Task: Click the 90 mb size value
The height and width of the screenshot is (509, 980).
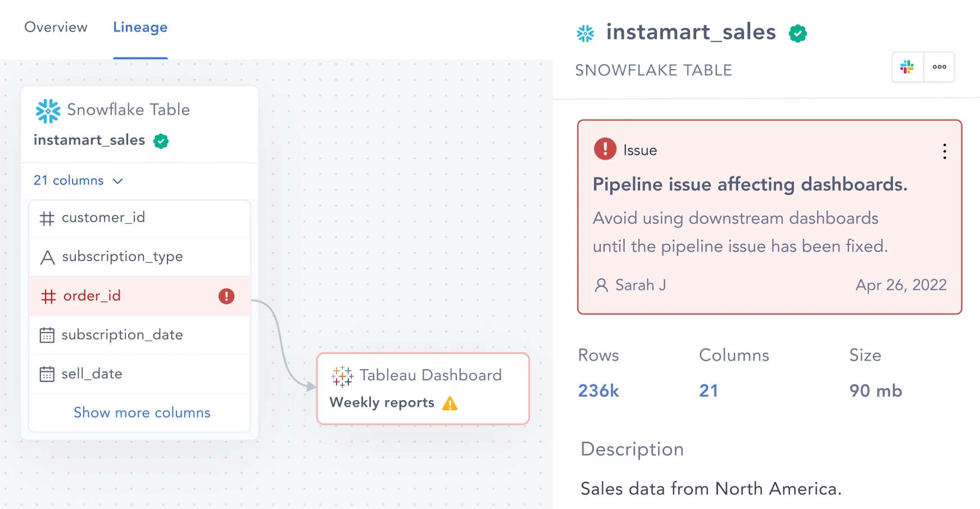Action: (875, 390)
